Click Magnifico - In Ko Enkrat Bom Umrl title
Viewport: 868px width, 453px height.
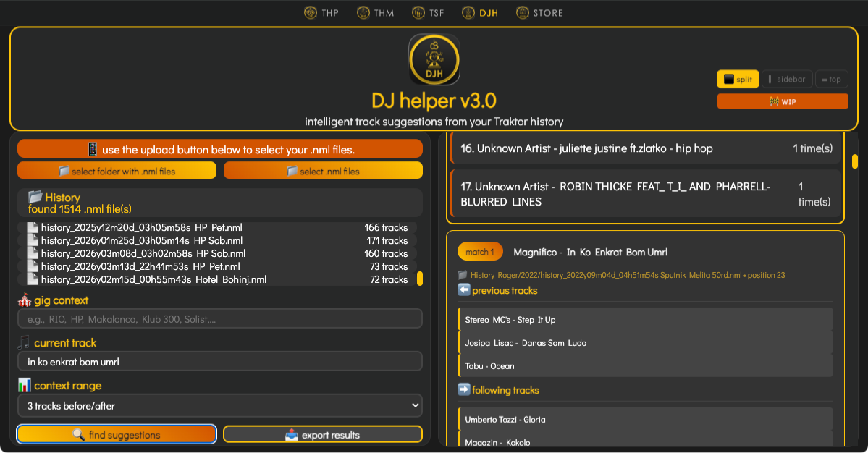(x=591, y=253)
